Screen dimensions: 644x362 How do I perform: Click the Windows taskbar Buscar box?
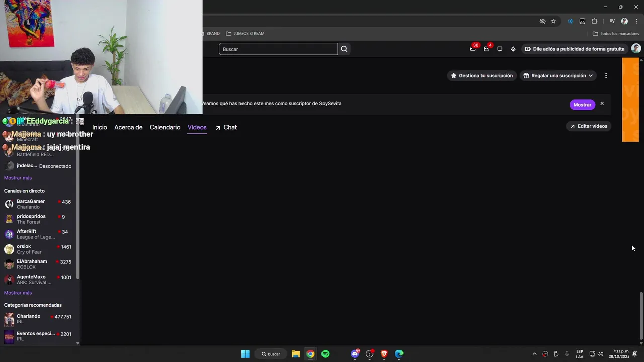(271, 354)
